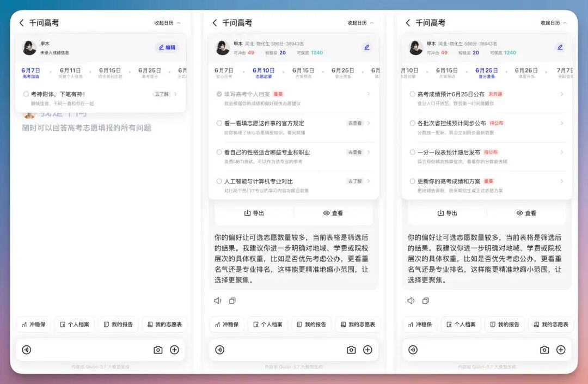Viewport: 588px width, 384px height.
Task: Click 去查看 on 官方规定 row
Action: click(355, 123)
